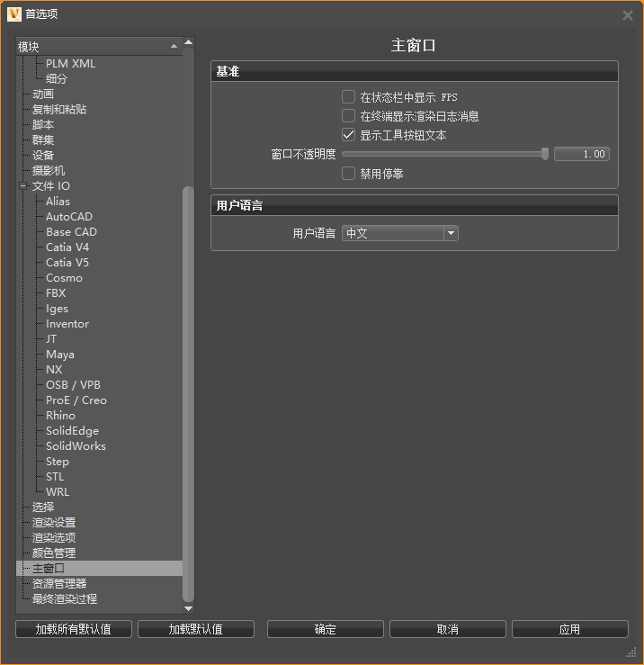
Task: Open WRL file IO settings
Action: point(58,491)
